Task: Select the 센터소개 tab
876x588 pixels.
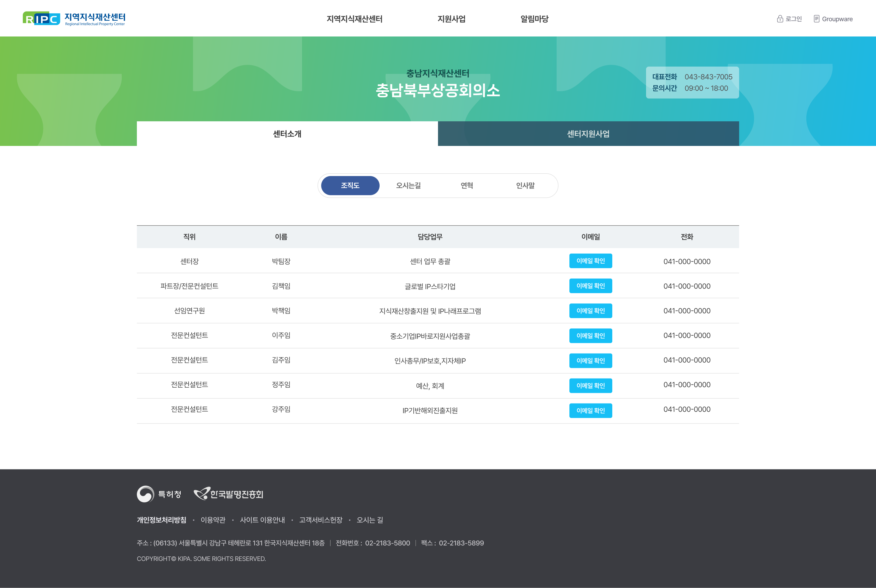Action: 287,134
